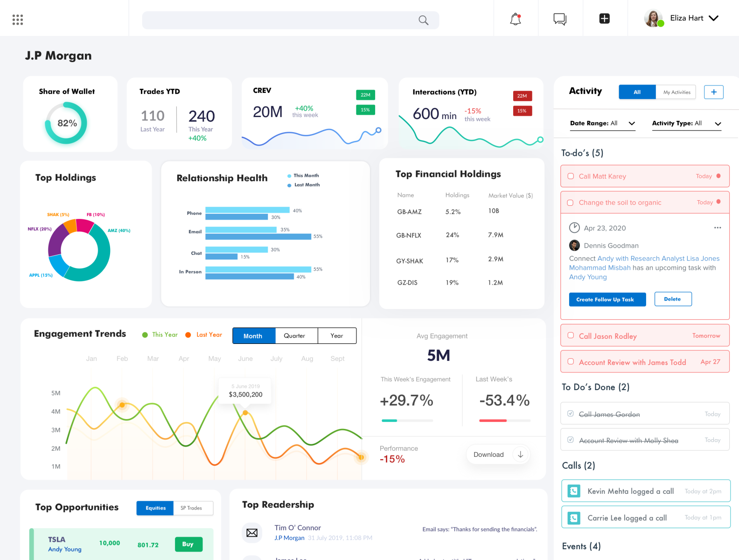Click the Download button

tap(498, 455)
